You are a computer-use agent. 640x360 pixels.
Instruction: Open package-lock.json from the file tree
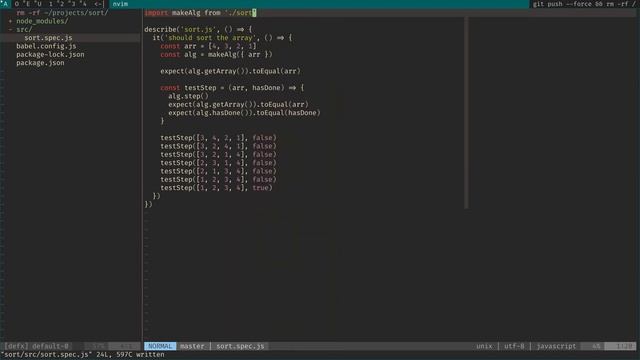click(x=50, y=54)
